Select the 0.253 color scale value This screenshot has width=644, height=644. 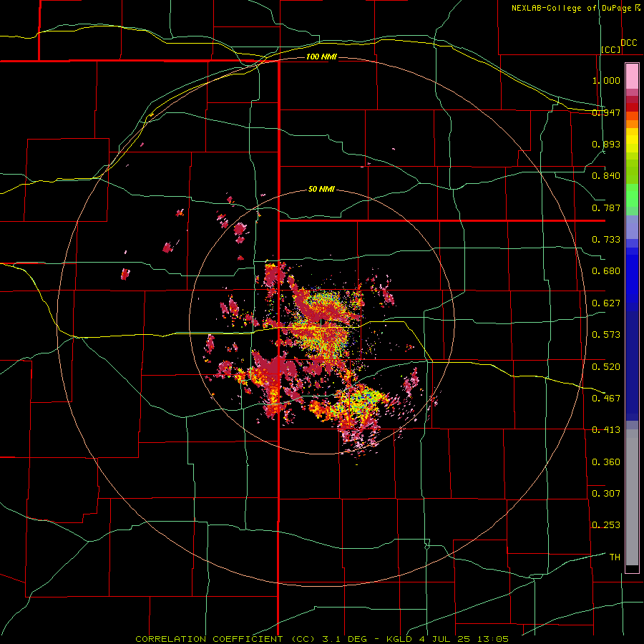pos(606,525)
